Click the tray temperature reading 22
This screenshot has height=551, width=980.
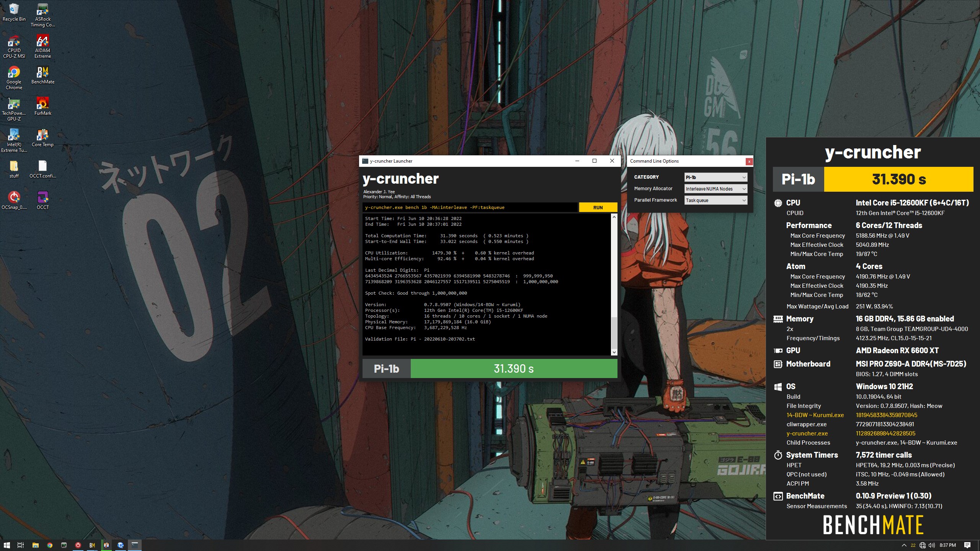[x=913, y=545]
